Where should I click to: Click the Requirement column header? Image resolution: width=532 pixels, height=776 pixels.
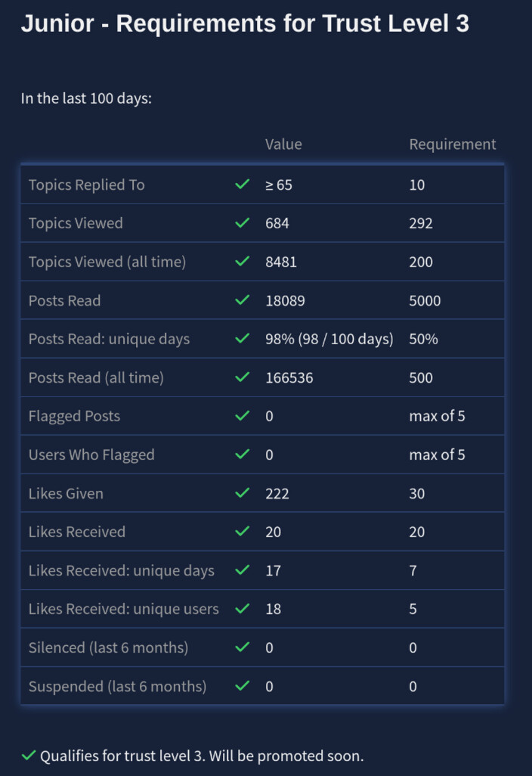453,144
